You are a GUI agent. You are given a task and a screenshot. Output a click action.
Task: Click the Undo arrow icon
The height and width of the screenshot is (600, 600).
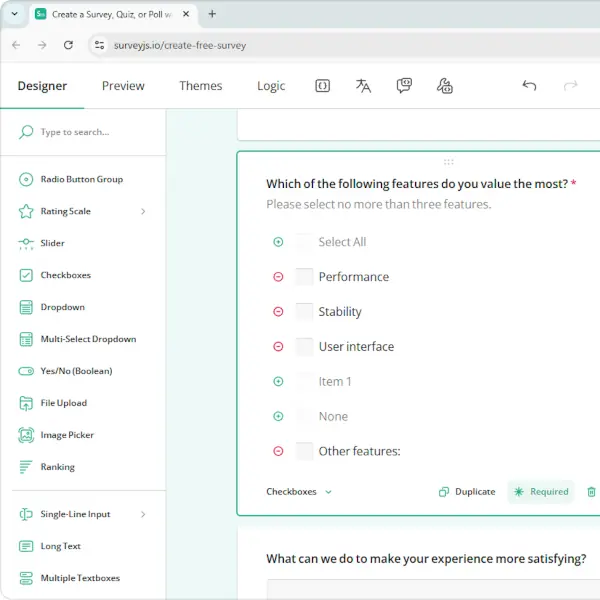click(529, 85)
